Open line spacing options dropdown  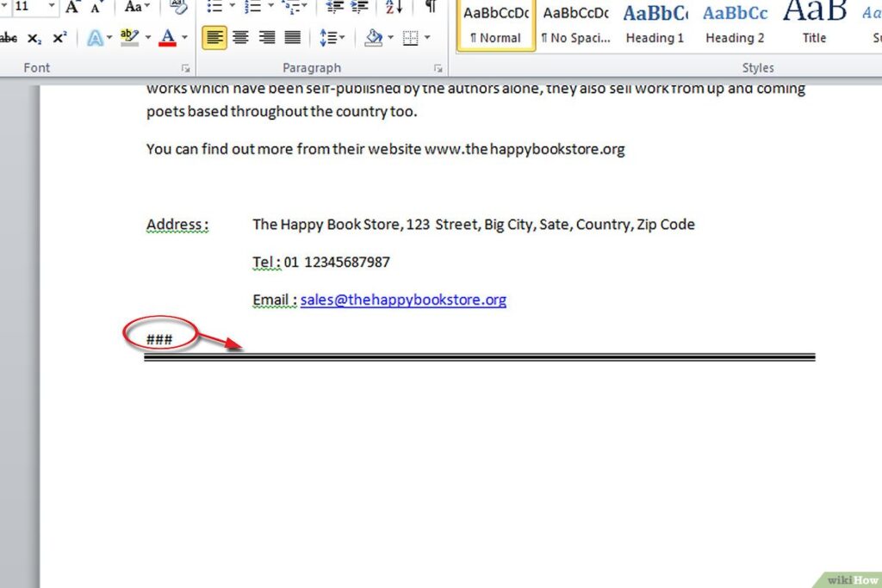click(x=332, y=38)
